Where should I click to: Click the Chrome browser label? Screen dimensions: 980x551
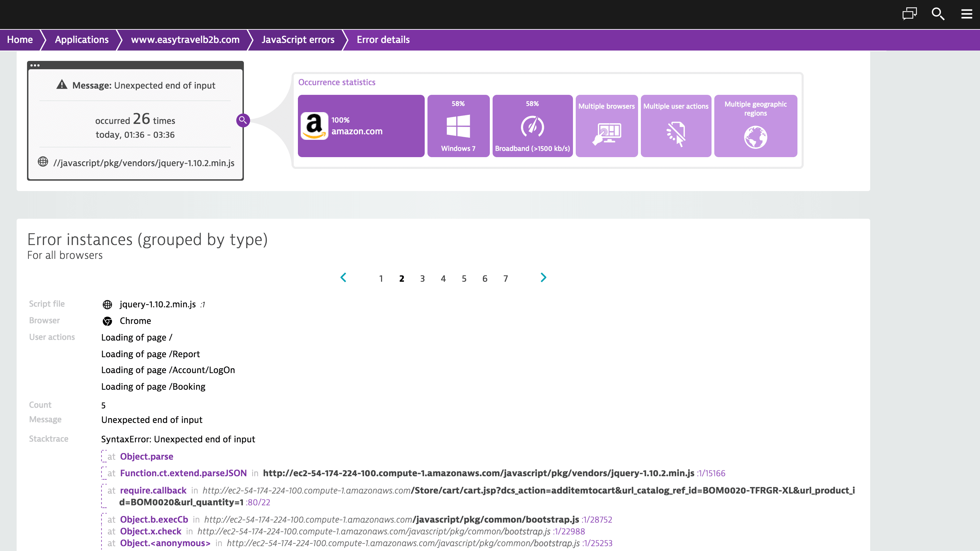[x=135, y=321]
